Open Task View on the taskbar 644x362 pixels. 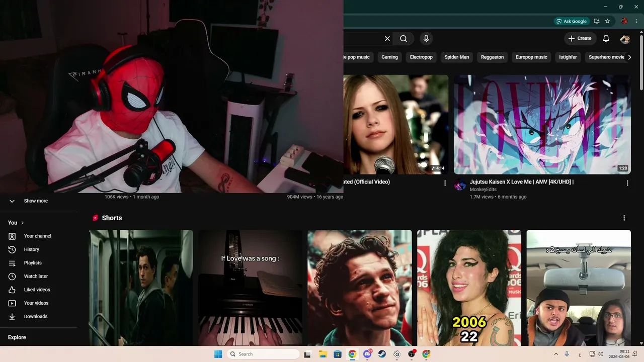point(307,354)
